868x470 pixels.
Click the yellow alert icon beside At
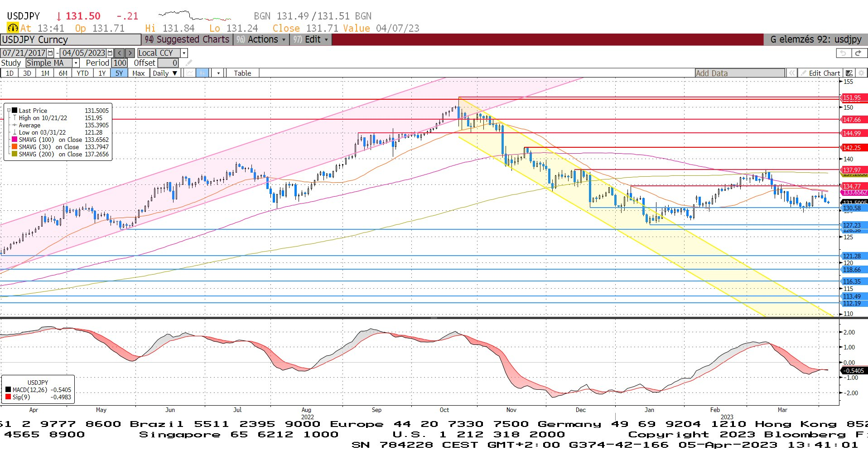pyautogui.click(x=13, y=28)
